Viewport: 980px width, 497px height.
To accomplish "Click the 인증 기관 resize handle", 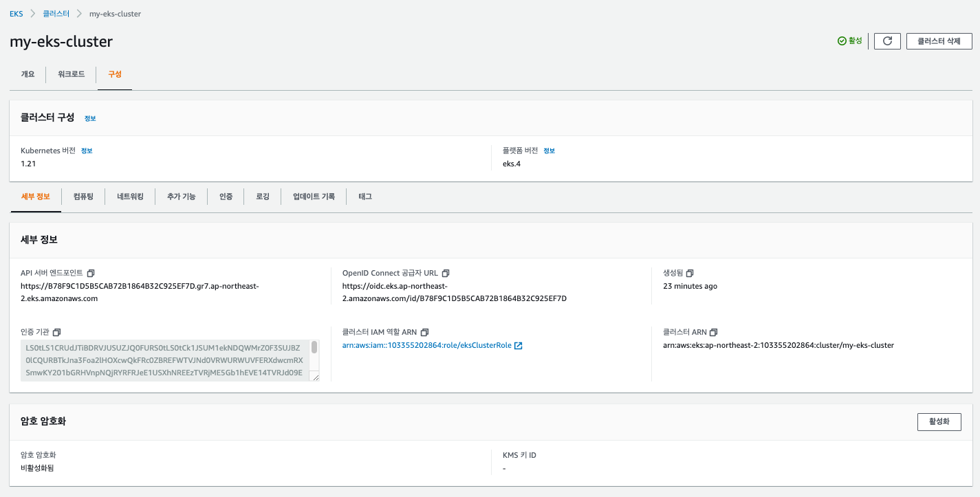I will [x=316, y=377].
